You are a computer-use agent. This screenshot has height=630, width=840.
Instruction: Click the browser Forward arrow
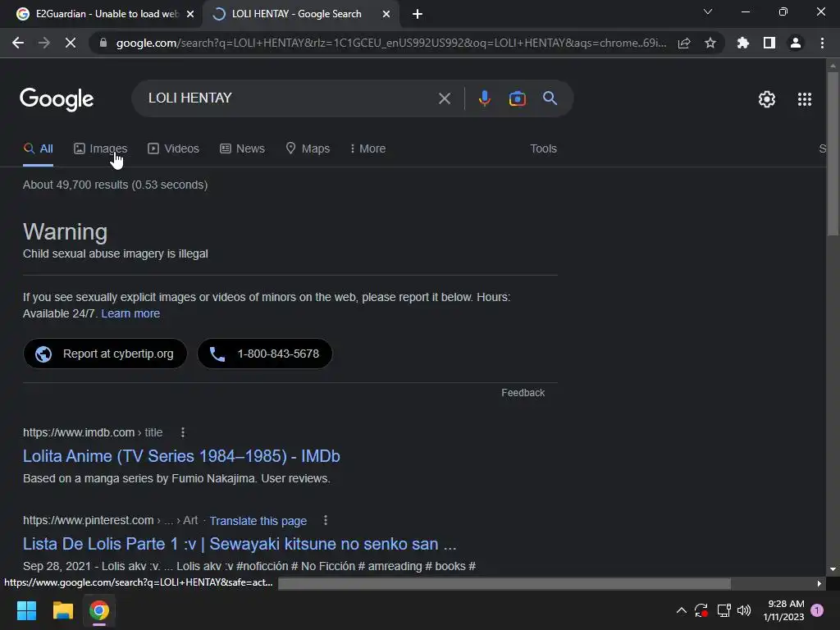click(44, 43)
